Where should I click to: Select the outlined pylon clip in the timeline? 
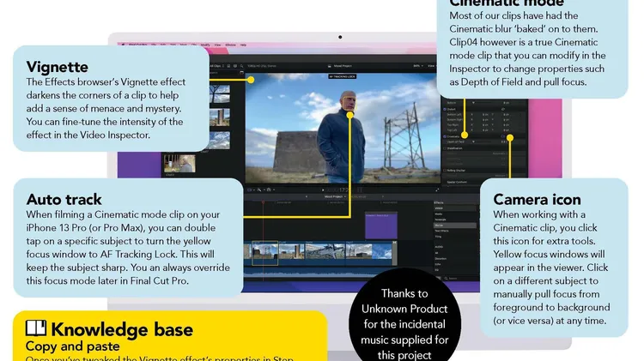pyautogui.click(x=265, y=253)
